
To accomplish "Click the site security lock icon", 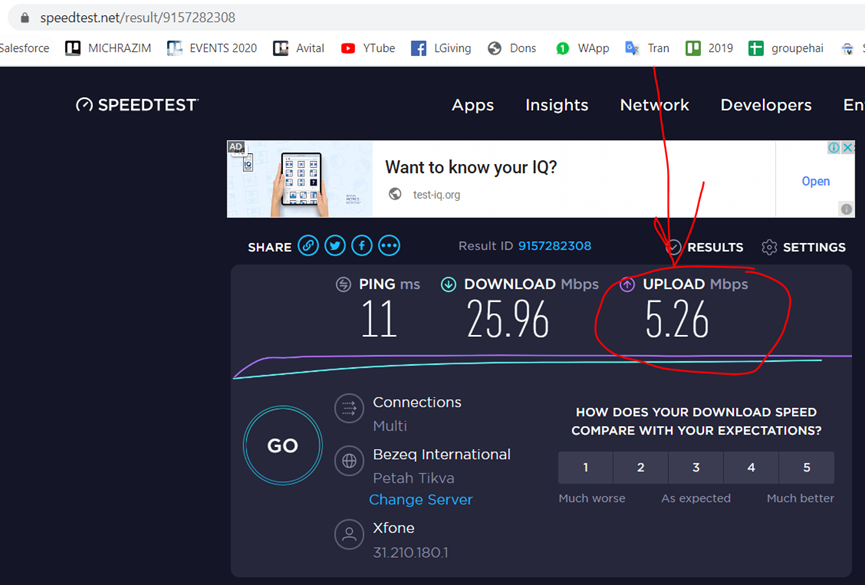I will [x=24, y=18].
